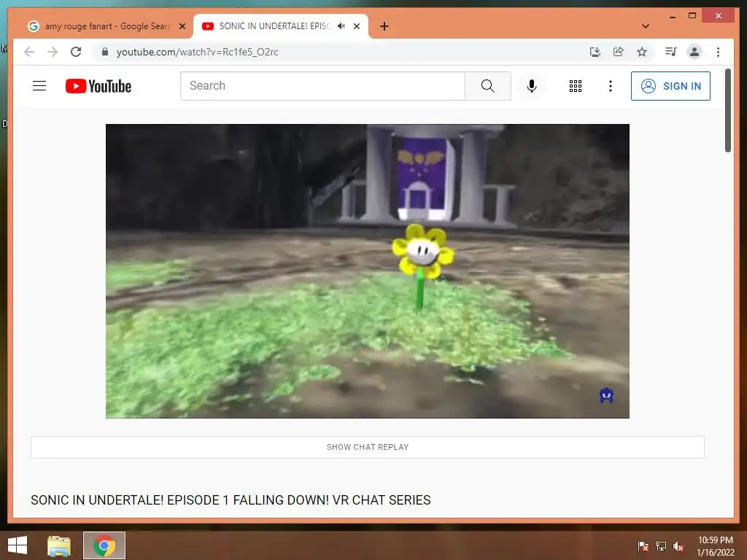The height and width of the screenshot is (560, 747).
Task: Click the browser Back arrow
Action: click(x=29, y=52)
